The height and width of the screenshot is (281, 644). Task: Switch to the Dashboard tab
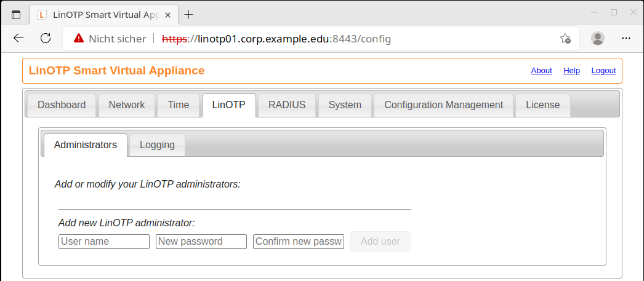point(62,105)
